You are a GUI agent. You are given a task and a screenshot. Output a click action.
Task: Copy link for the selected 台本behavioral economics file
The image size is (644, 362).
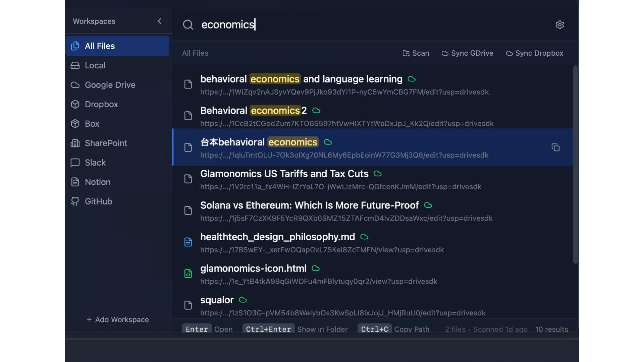(556, 147)
